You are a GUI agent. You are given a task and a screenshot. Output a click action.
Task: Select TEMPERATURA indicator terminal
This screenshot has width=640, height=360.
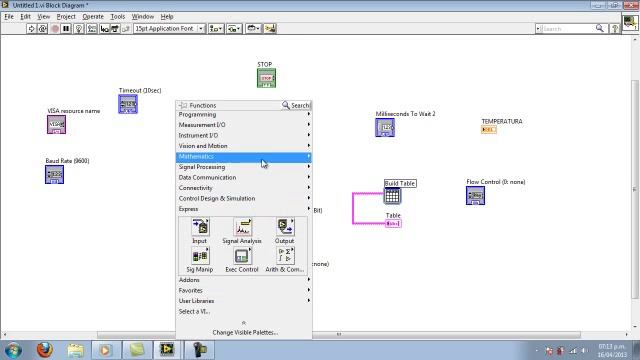pos(489,129)
